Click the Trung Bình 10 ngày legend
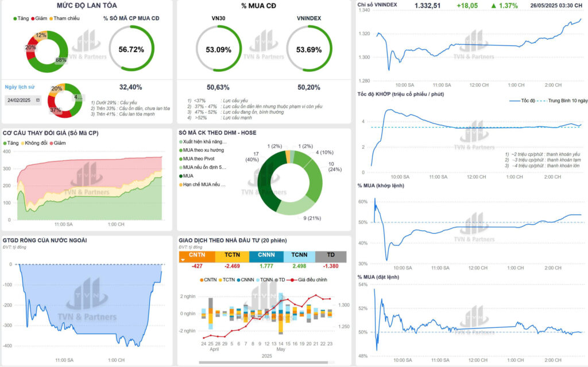The image size is (588, 367). coord(539,100)
